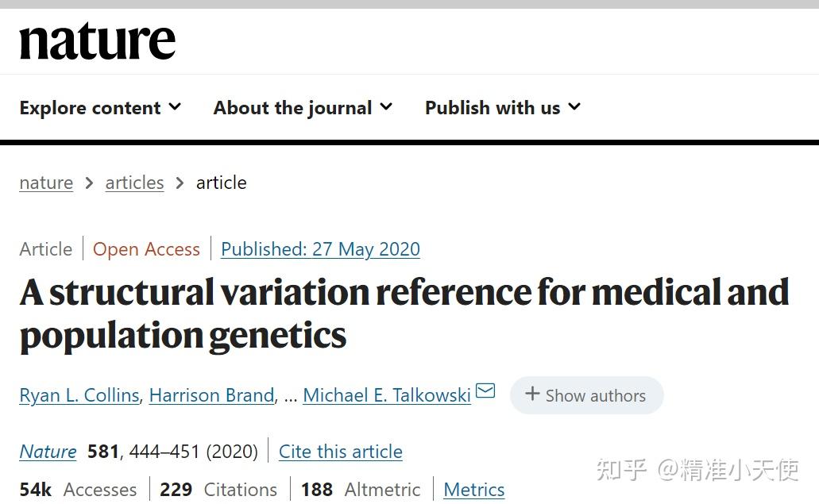The width and height of the screenshot is (819, 504).
Task: Open author Harrison Brand
Action: (x=211, y=395)
